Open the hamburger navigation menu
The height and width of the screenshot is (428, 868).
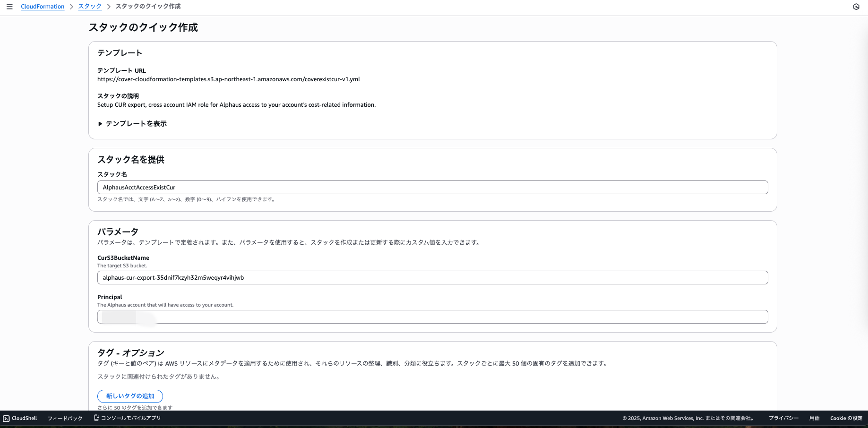9,7
